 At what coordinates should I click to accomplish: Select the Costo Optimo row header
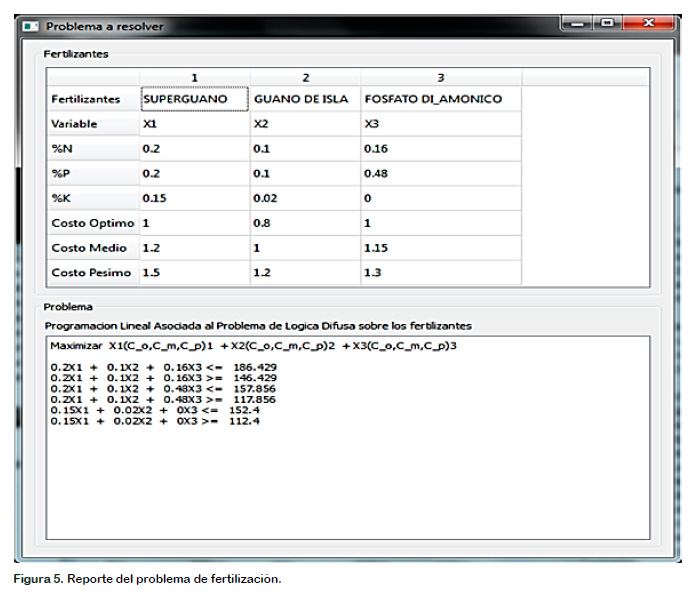click(93, 223)
